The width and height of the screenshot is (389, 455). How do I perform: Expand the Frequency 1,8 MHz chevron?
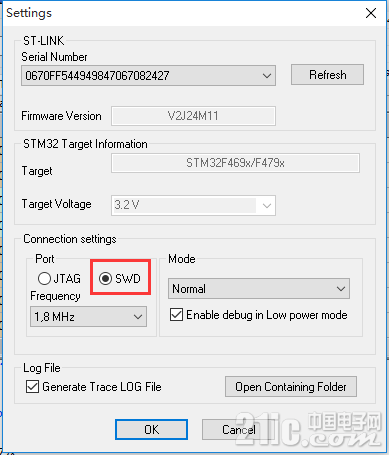tap(138, 317)
